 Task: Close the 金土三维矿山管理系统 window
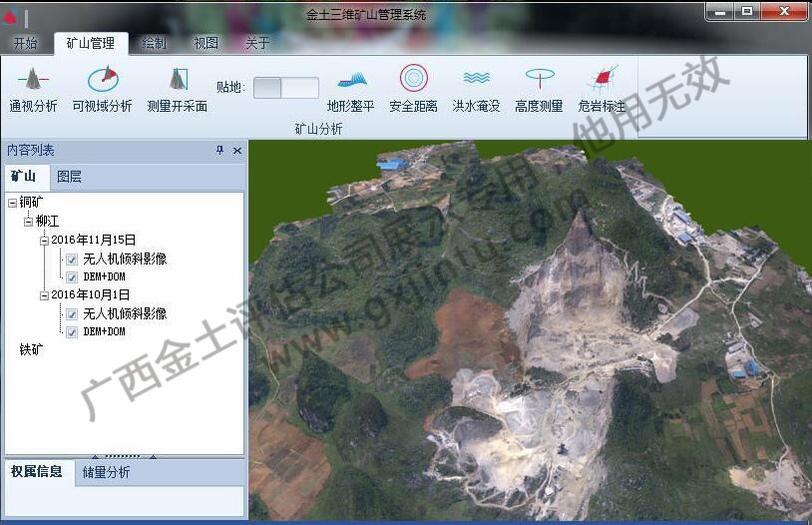click(x=783, y=12)
